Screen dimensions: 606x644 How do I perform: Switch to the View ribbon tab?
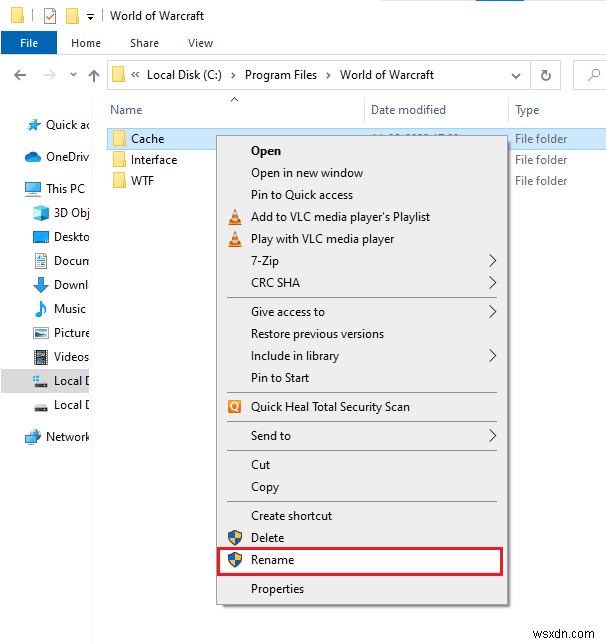coord(200,43)
